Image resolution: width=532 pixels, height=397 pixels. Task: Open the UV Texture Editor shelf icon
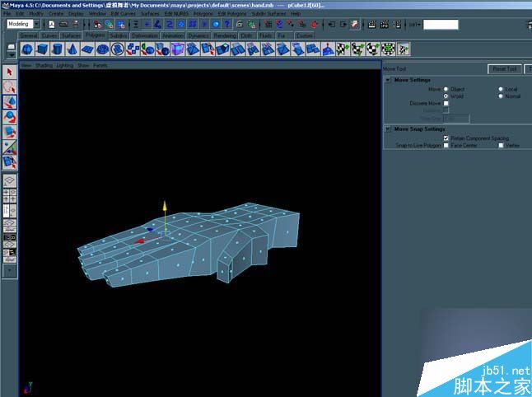pos(403,49)
